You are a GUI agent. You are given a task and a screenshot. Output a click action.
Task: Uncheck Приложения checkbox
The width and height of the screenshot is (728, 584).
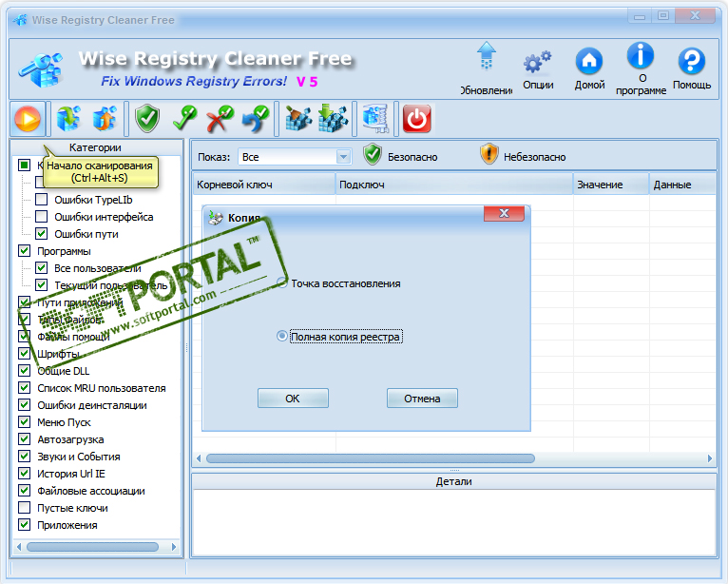click(24, 524)
